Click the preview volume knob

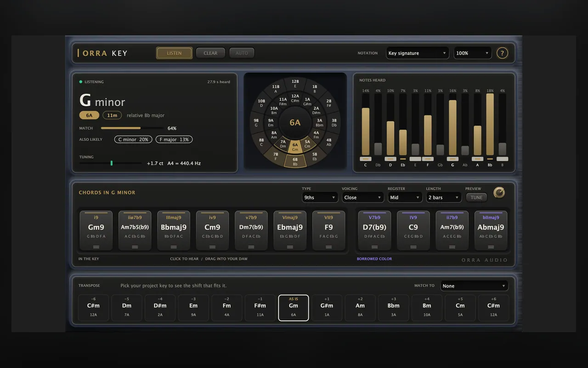click(x=499, y=193)
